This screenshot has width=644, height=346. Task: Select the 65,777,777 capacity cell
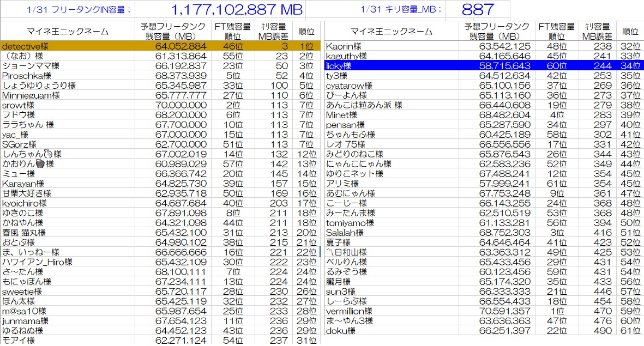[173, 95]
